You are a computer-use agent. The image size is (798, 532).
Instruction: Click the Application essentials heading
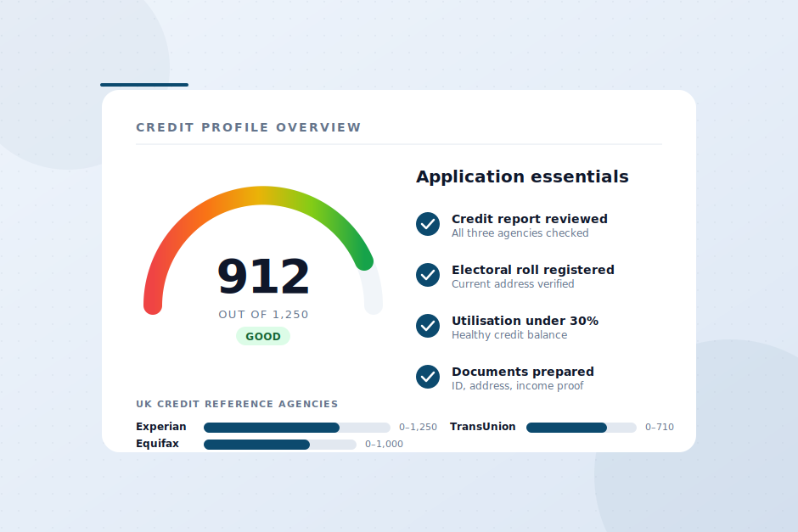pos(522,176)
